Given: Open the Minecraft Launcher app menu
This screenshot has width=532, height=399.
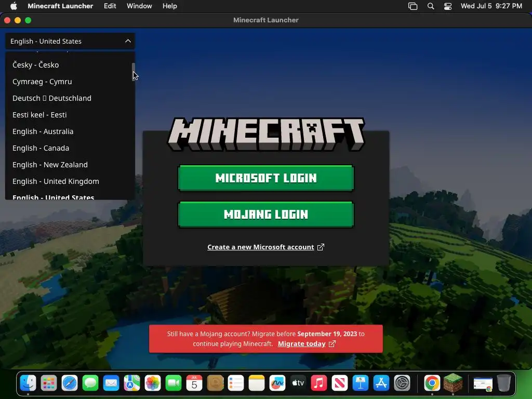Looking at the screenshot, I should (60, 6).
